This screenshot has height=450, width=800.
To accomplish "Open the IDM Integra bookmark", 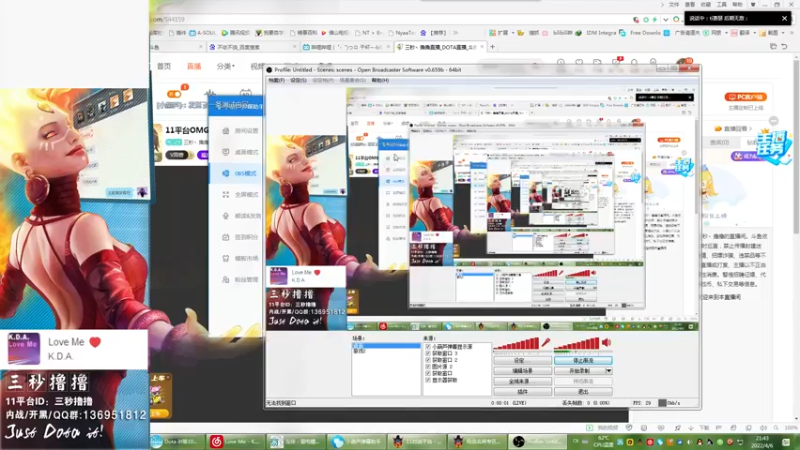I will (x=596, y=33).
